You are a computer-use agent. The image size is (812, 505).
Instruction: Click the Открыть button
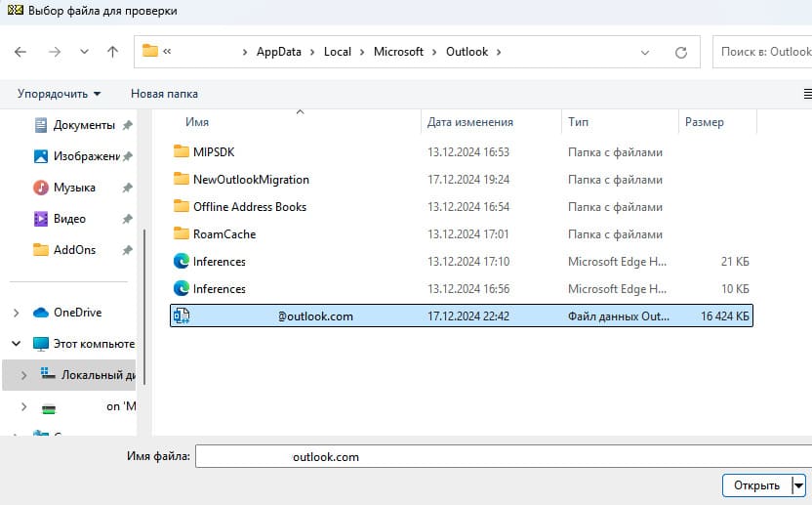coord(755,485)
